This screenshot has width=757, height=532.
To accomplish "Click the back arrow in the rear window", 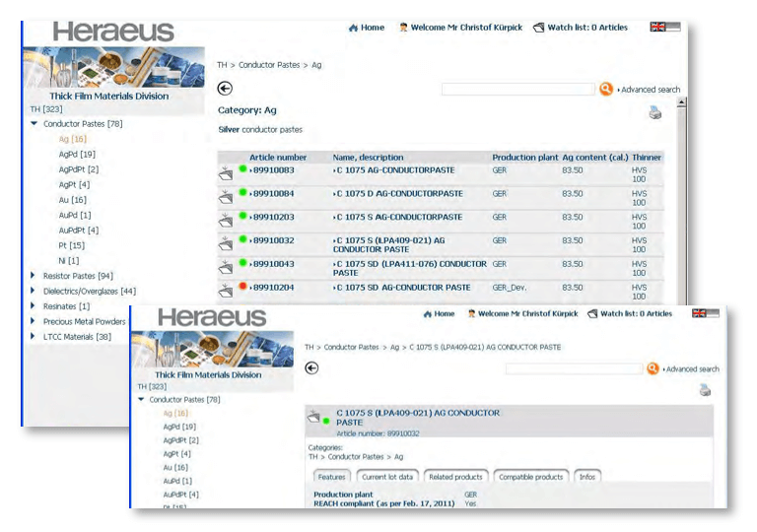I will [x=225, y=89].
